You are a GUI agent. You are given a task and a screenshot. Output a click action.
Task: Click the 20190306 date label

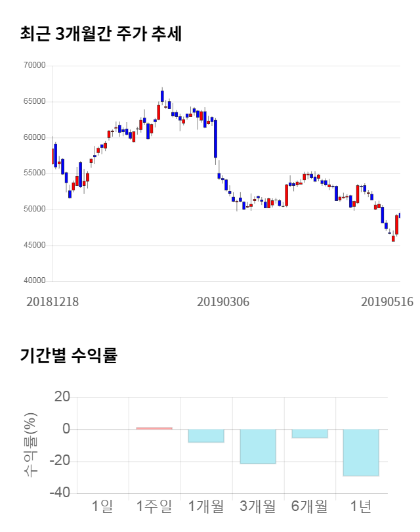(x=223, y=301)
